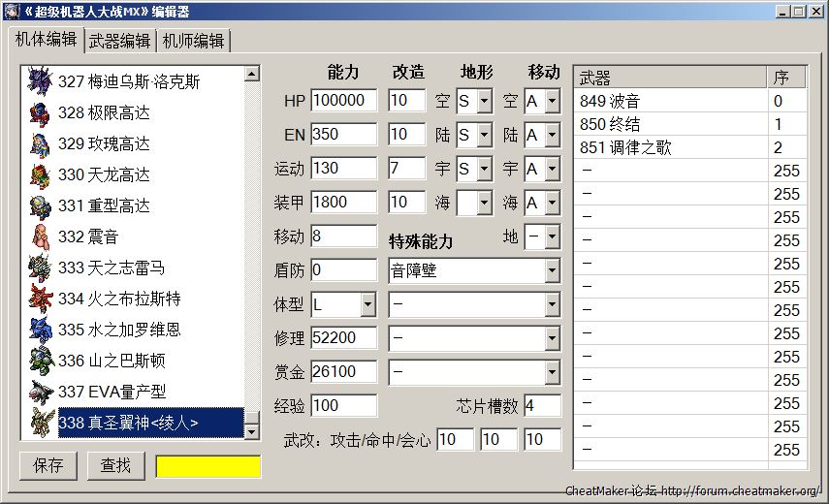This screenshot has width=829, height=504.
Task: Expand the 音障壁 special ability dropdown
Action: coord(552,270)
